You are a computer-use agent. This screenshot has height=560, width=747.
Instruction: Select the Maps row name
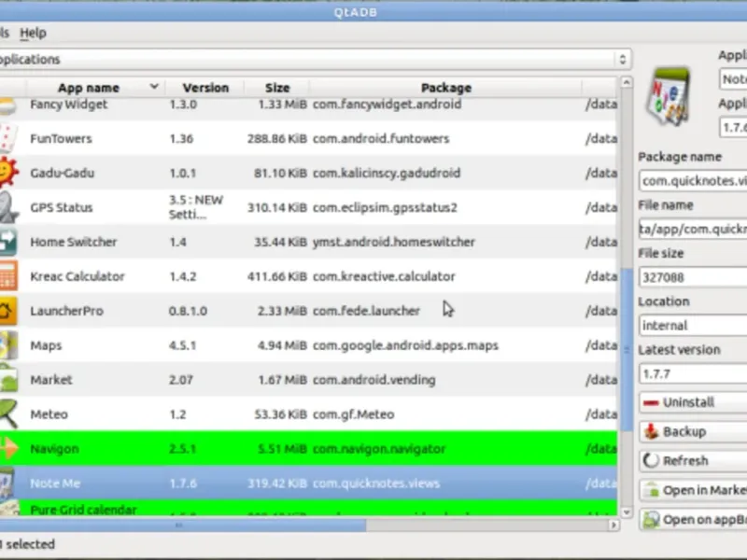(x=46, y=345)
